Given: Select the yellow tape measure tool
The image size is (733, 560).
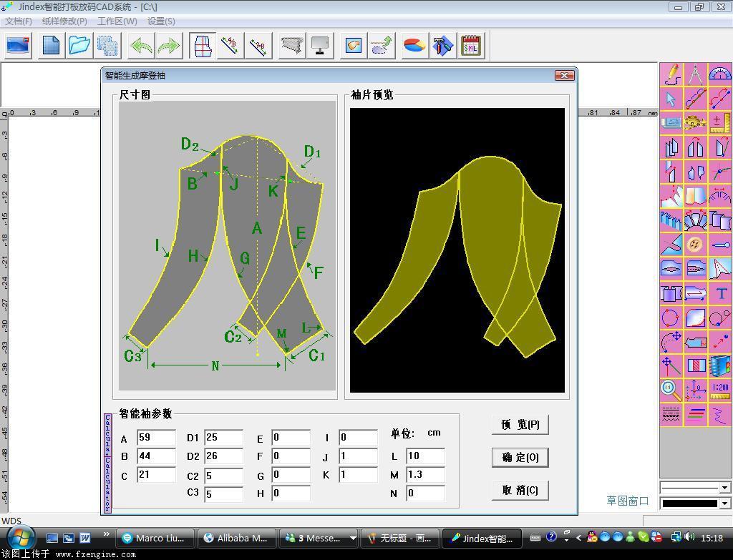Looking at the screenshot, I should pyautogui.click(x=696, y=123).
